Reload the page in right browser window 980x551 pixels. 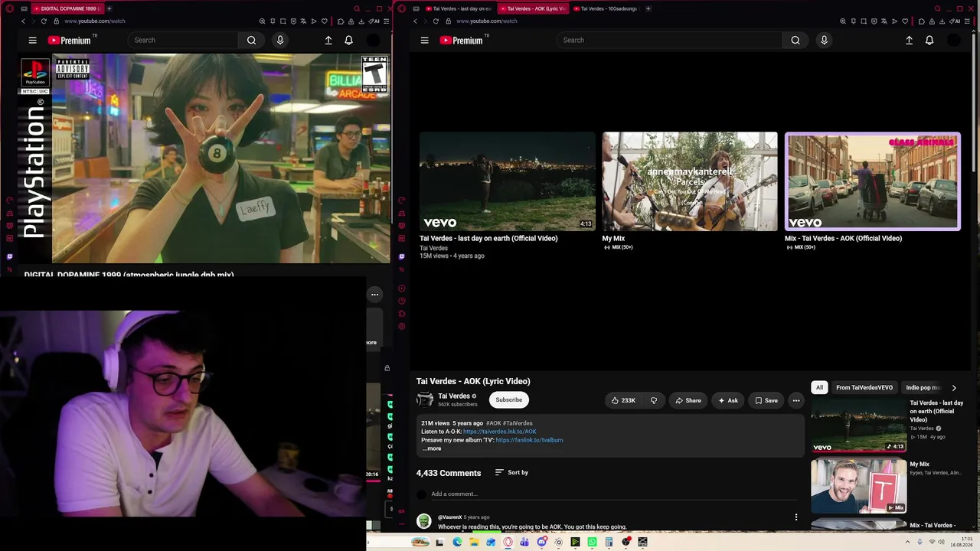click(436, 21)
